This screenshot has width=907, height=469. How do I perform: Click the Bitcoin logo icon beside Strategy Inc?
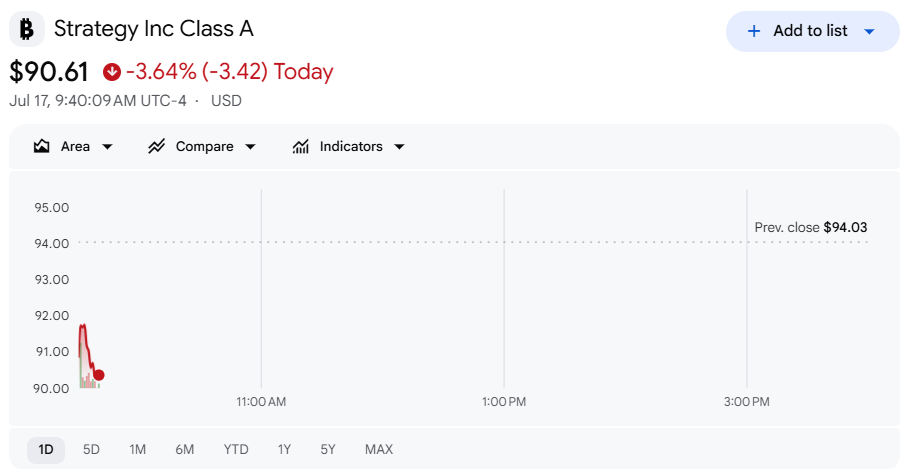tap(27, 29)
